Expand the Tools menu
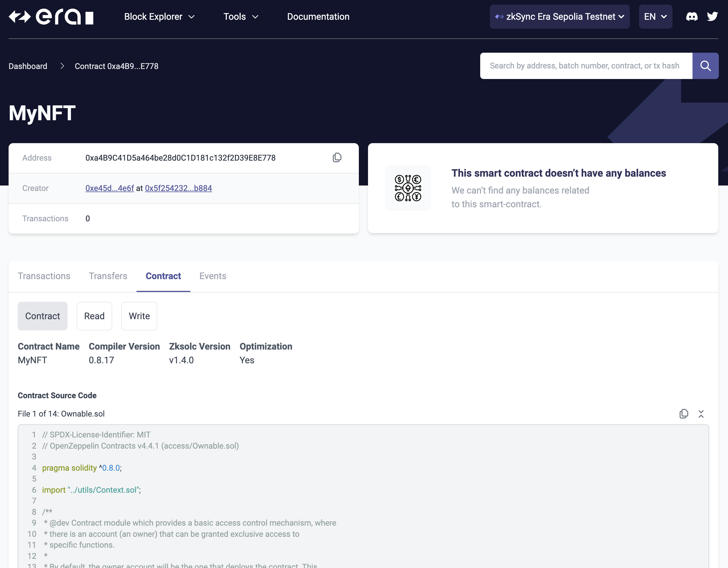The width and height of the screenshot is (728, 568). pyautogui.click(x=241, y=17)
